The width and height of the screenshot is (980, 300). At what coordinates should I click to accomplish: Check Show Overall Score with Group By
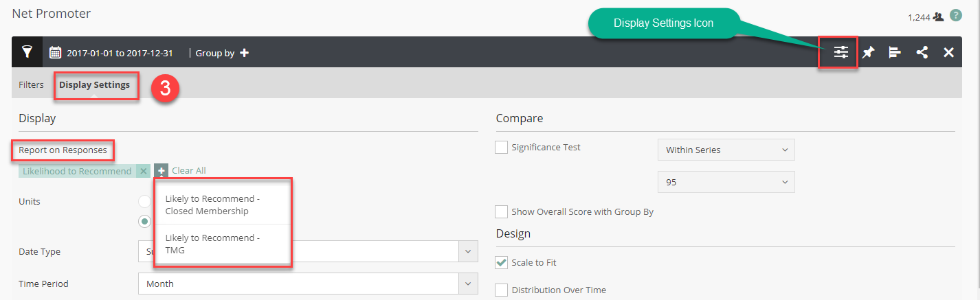[x=502, y=211]
